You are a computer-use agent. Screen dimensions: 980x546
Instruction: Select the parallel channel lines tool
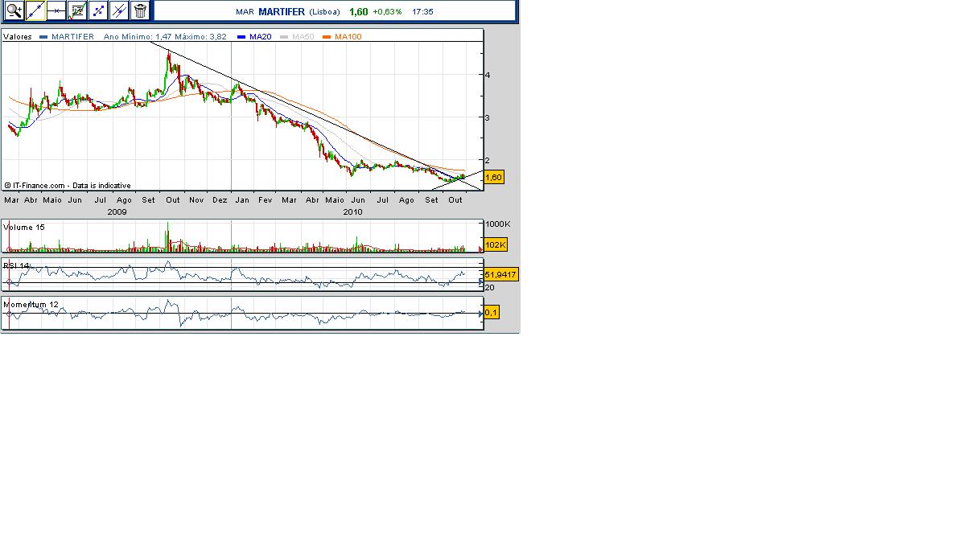pyautogui.click(x=119, y=10)
